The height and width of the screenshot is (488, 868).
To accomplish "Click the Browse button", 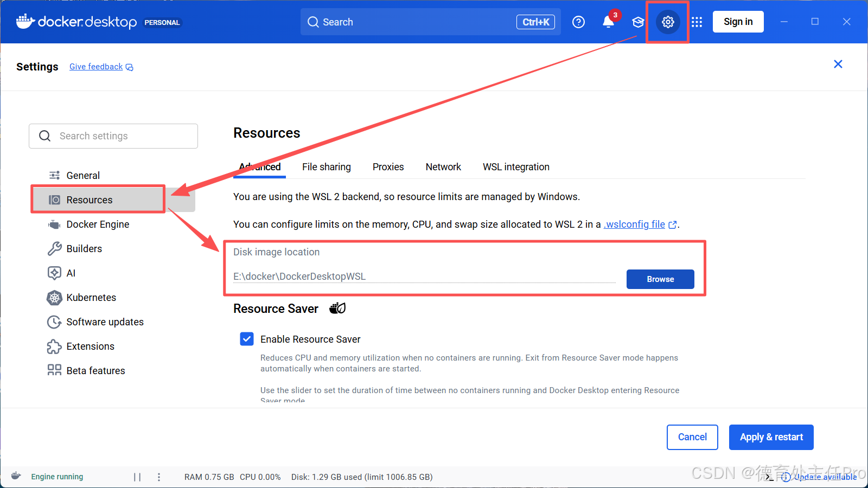I will 660,279.
